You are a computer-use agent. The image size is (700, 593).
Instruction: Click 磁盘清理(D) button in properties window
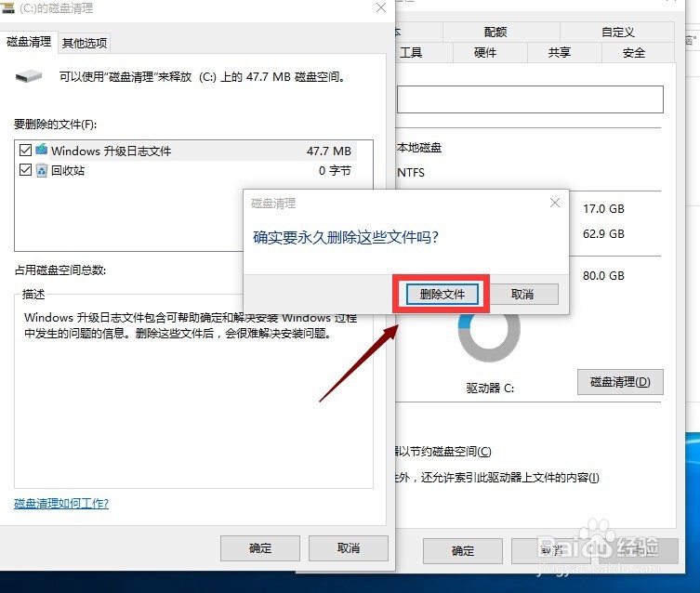point(620,382)
